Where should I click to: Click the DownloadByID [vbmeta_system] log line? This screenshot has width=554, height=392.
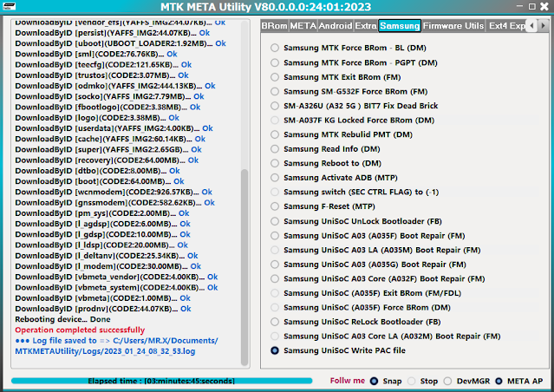click(x=116, y=287)
